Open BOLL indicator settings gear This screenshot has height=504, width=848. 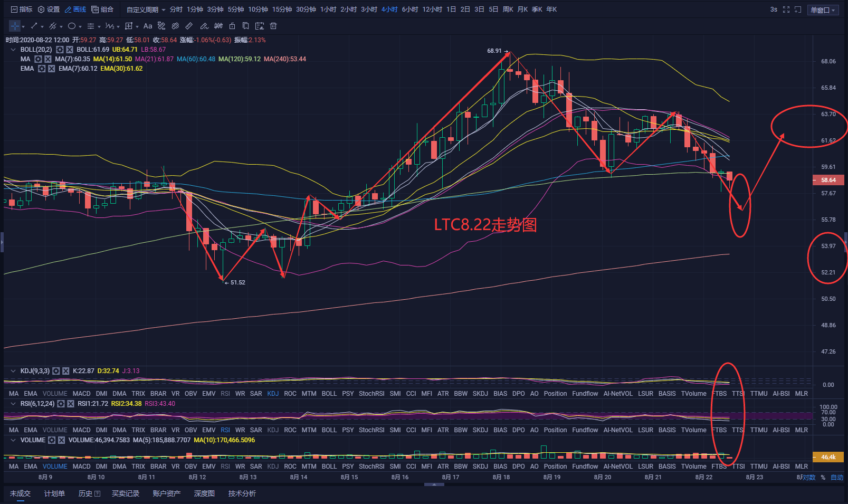click(x=60, y=50)
